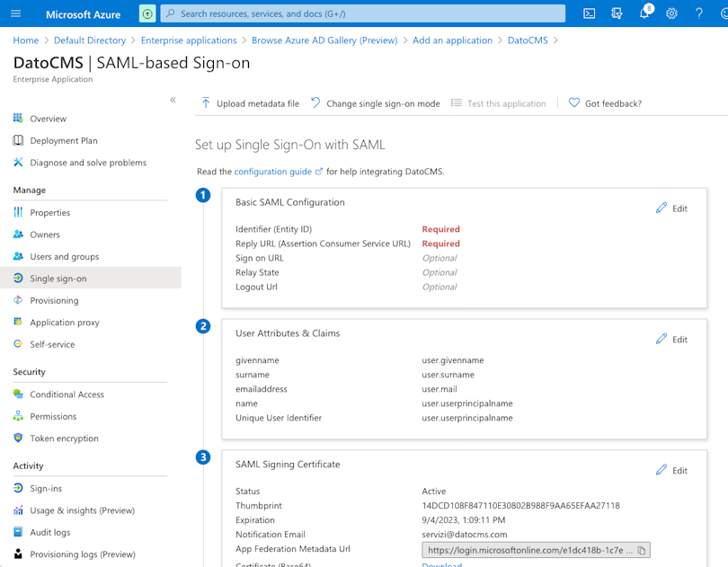Open Provisioning logs (Preview)
Screen dimensions: 728x567
83,554
